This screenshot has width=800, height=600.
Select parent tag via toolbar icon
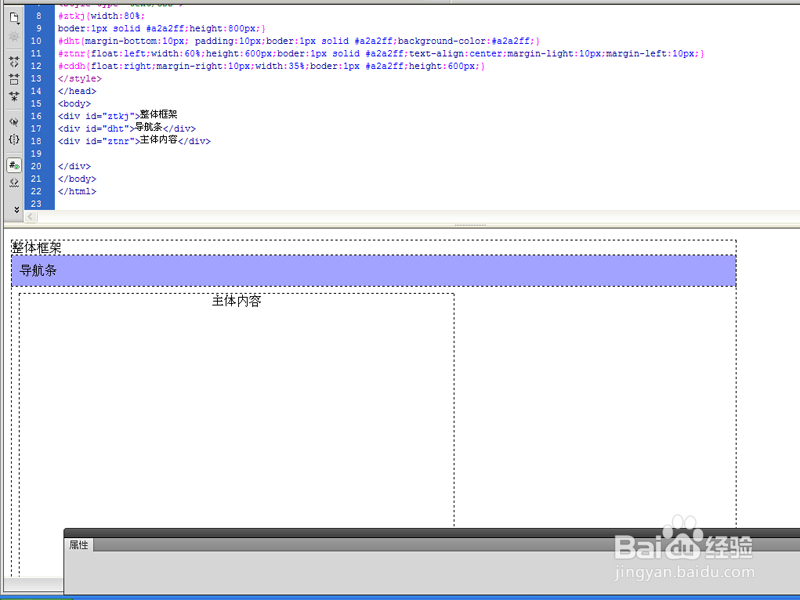pos(14,121)
